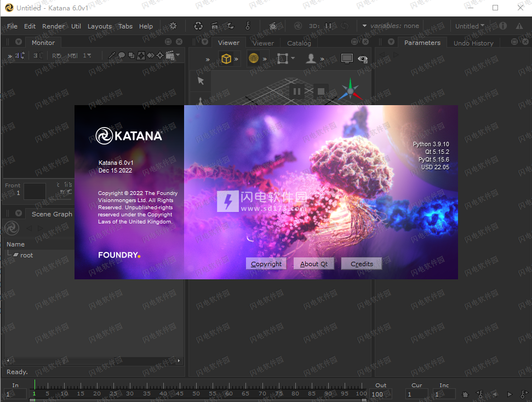Open the Viewer panel options down-arrow
The image size is (532, 402).
pyautogui.click(x=205, y=42)
